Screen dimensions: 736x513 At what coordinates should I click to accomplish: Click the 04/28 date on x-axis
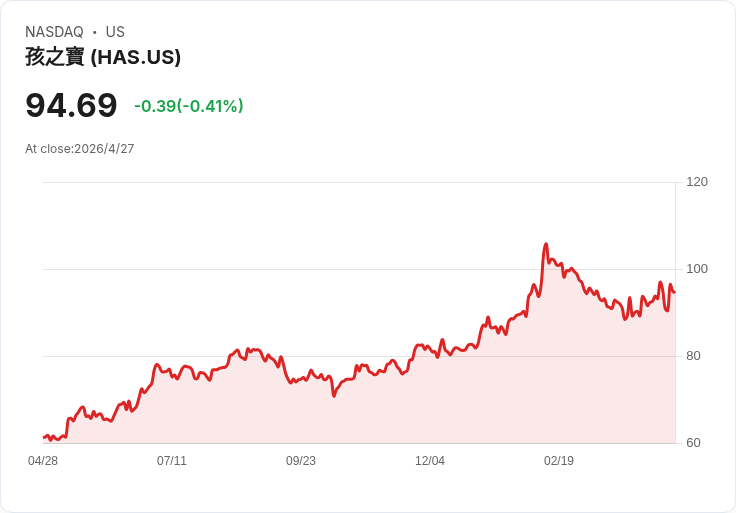coord(43,461)
